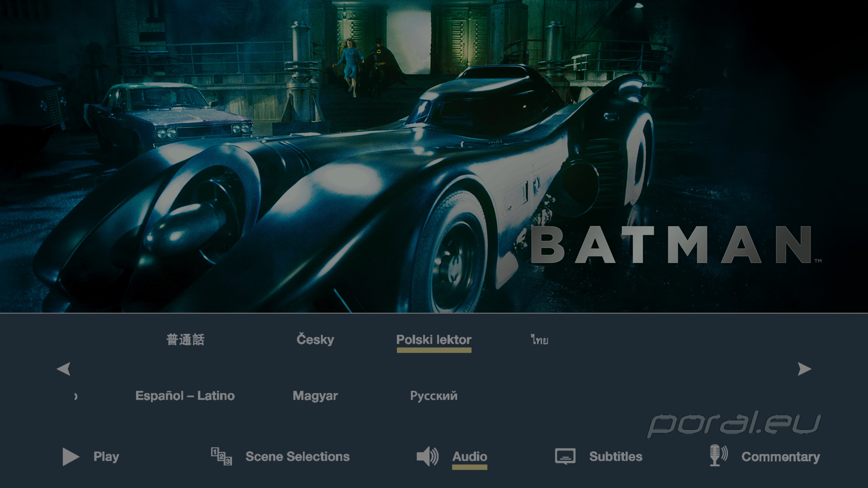Open the Commentary menu label
868x488 pixels.
pos(780,457)
